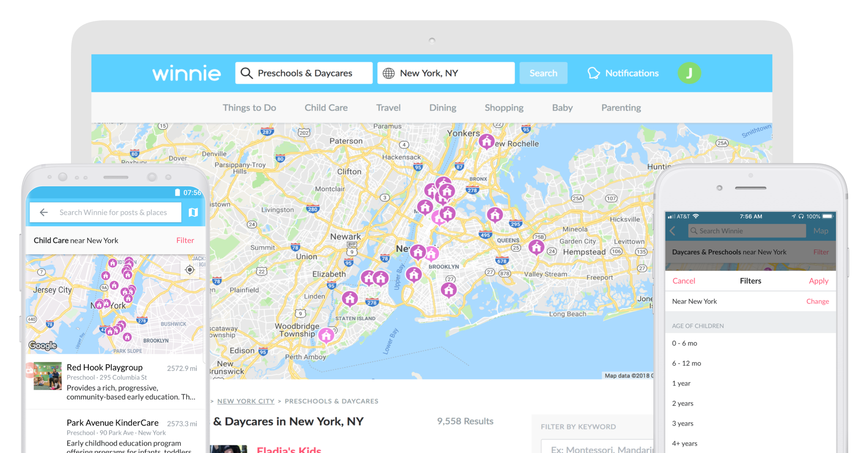Image resolution: width=868 pixels, height=453 pixels.
Task: Open the Baby menu
Action: (x=562, y=108)
